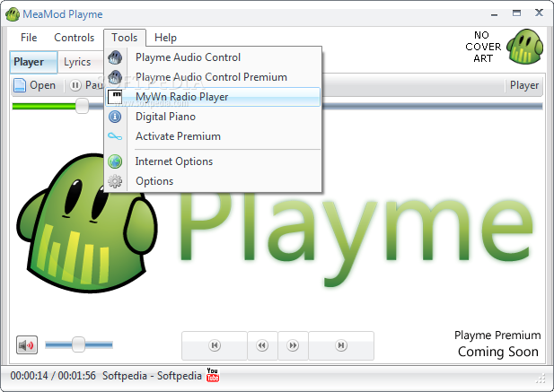Open Internet Options menu item
The width and height of the screenshot is (554, 392).
pyautogui.click(x=213, y=161)
